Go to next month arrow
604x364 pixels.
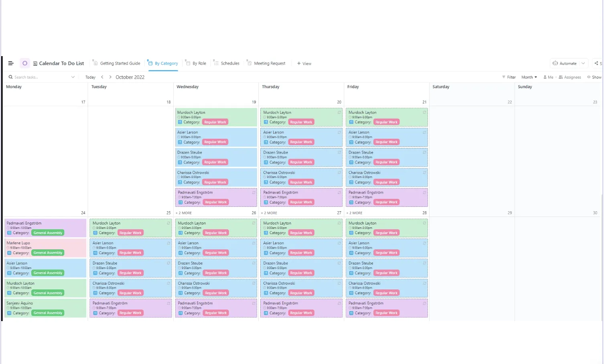point(110,77)
